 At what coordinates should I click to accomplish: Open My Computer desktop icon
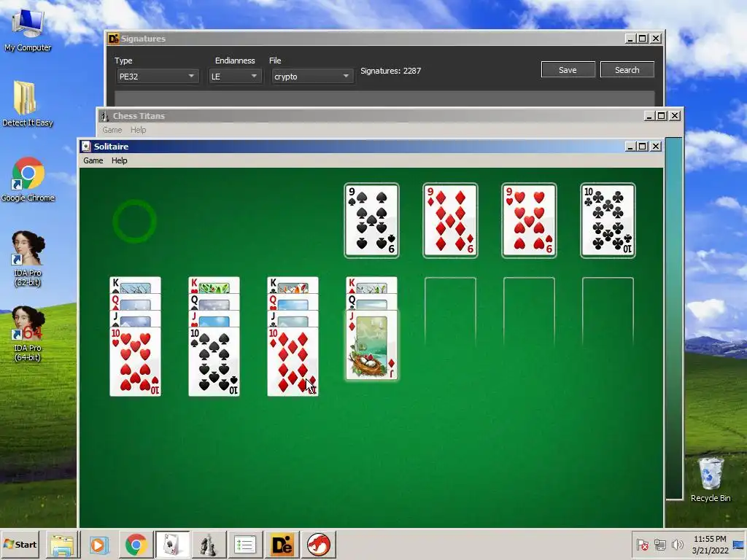(28, 29)
